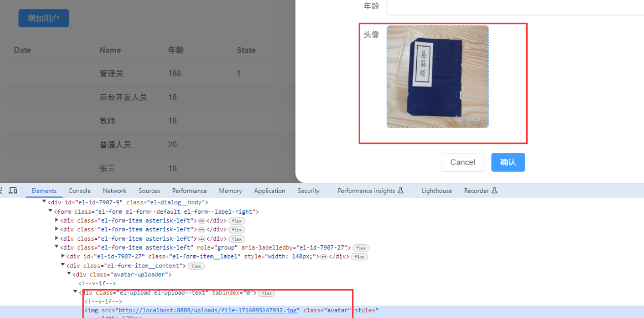
Task: Click age 18 in 教师 row
Action: (x=173, y=121)
